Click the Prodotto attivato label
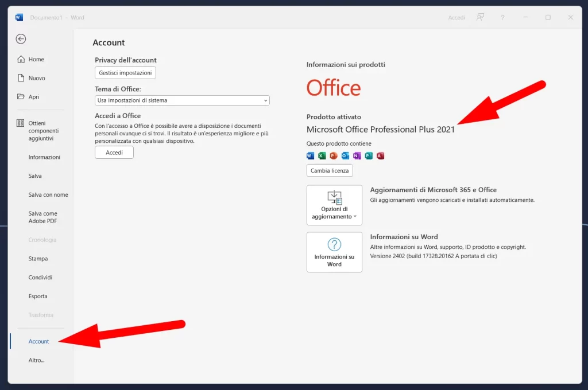Viewport: 588px width, 390px height. [x=334, y=117]
